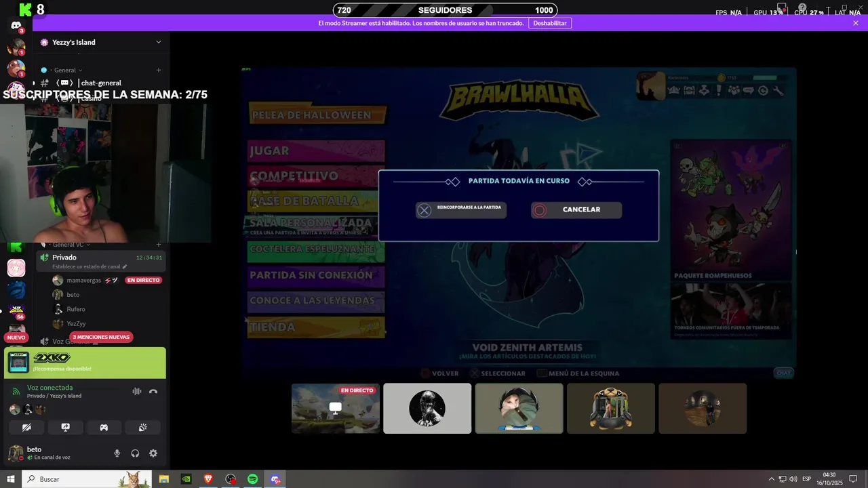Click the Buscar taskbar search box
The width and height of the screenshot is (868, 488).
[87, 479]
